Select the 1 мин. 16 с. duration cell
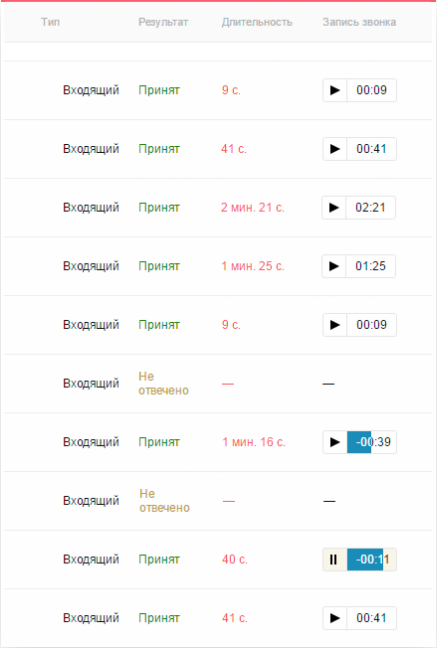This screenshot has width=437, height=648. [x=254, y=442]
